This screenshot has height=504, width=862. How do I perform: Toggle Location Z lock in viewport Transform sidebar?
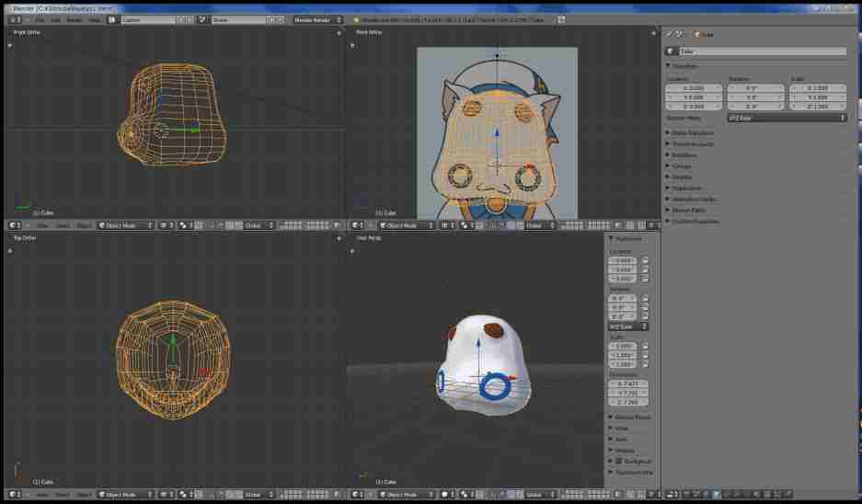(645, 279)
